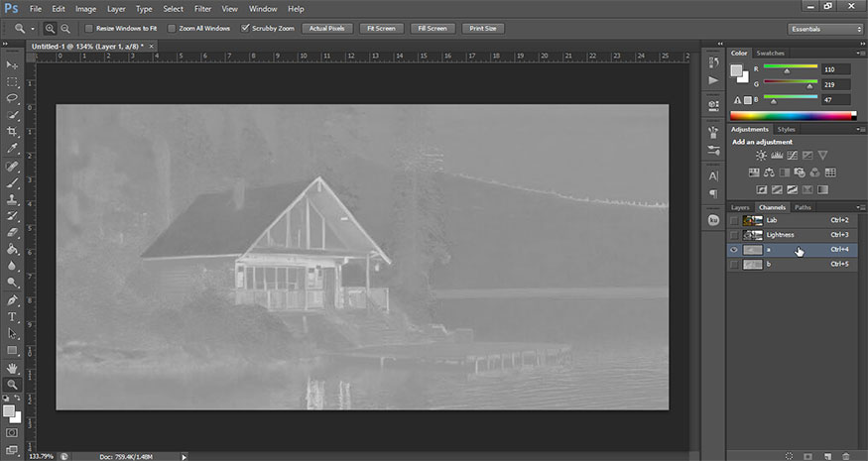Screen dimensions: 868x461
Task: Switch to the Swatches tab
Action: tap(770, 53)
